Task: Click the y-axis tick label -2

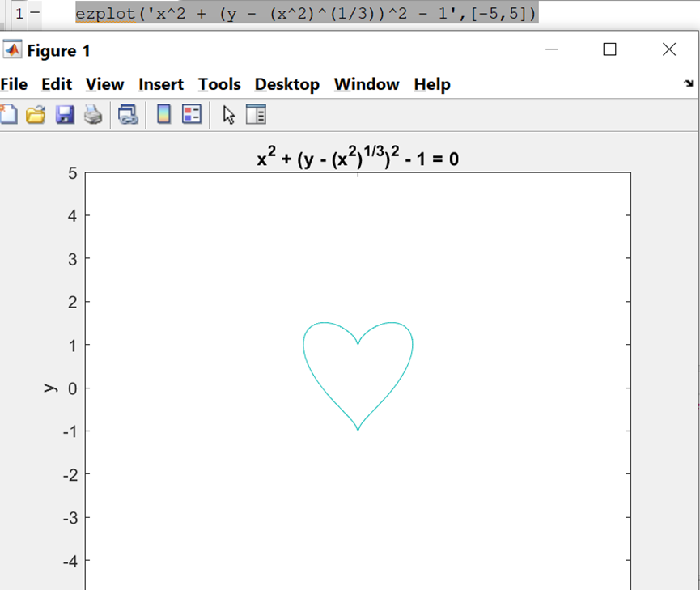Action: 70,475
